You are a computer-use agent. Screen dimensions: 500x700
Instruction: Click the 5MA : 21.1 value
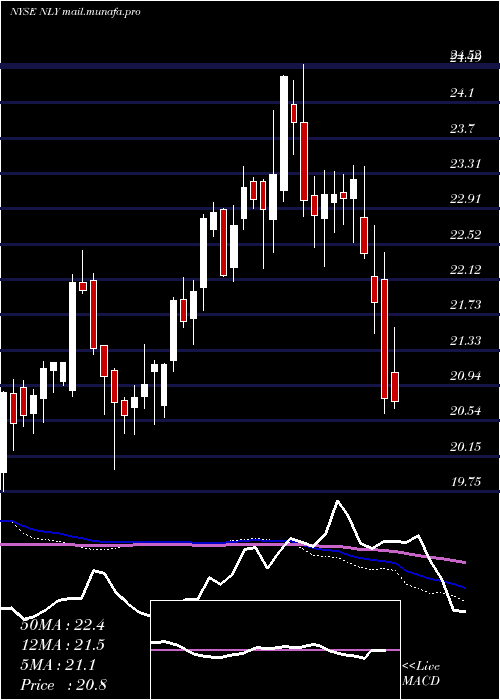click(x=58, y=665)
